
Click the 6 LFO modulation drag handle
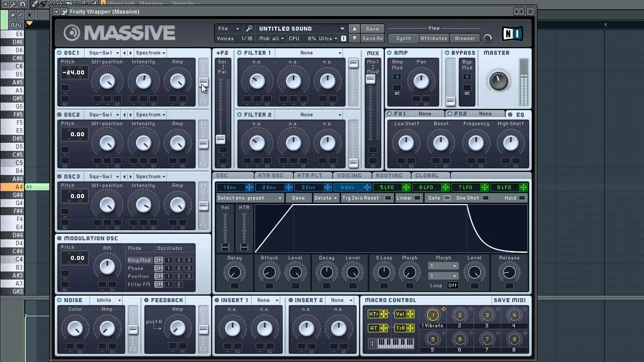[x=445, y=187]
